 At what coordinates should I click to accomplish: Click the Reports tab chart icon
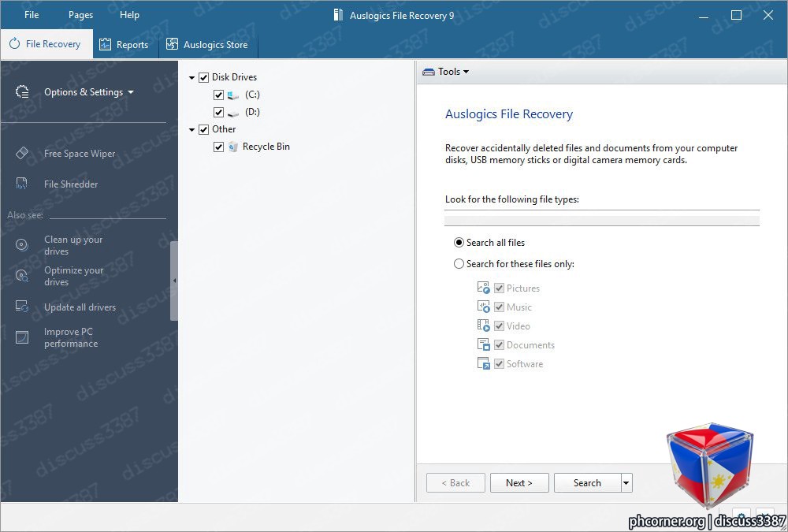(x=105, y=44)
